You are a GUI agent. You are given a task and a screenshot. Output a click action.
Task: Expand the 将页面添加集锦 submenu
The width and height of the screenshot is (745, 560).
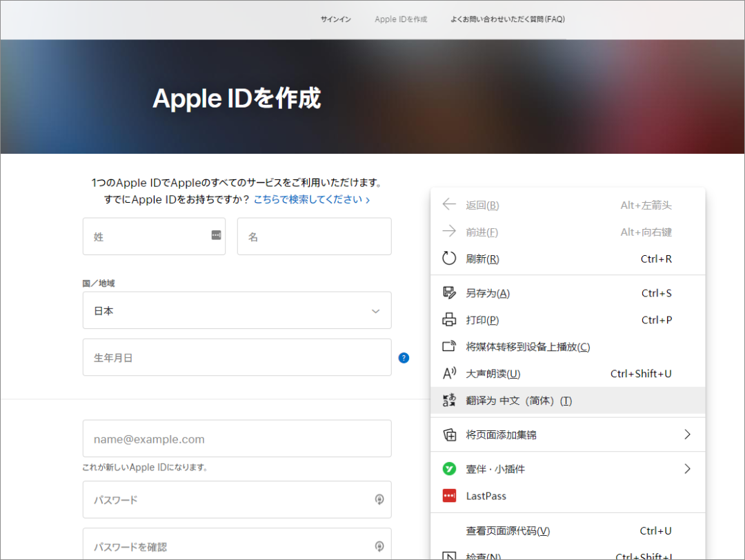[x=687, y=434]
